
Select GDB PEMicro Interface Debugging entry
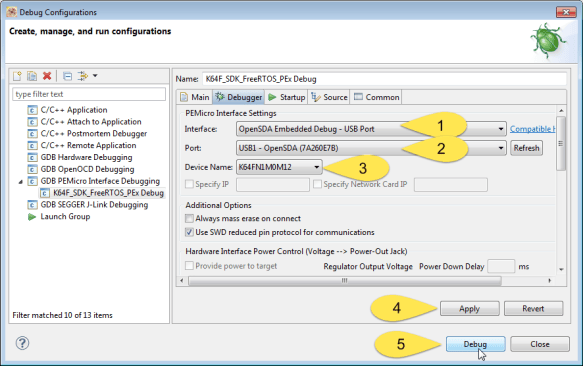[x=100, y=181]
